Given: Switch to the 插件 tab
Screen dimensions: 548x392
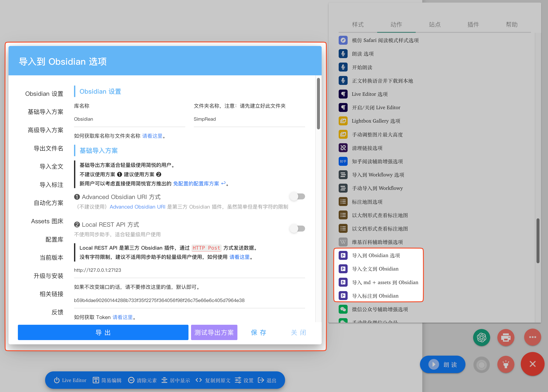Looking at the screenshot, I should (x=473, y=24).
